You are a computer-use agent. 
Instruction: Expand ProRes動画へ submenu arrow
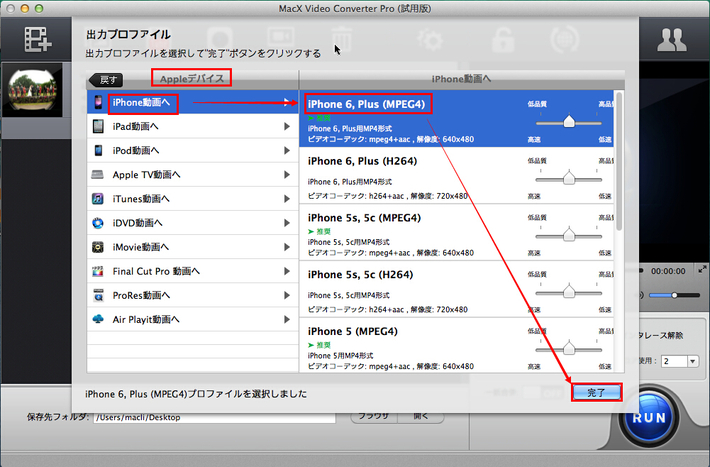click(x=287, y=295)
